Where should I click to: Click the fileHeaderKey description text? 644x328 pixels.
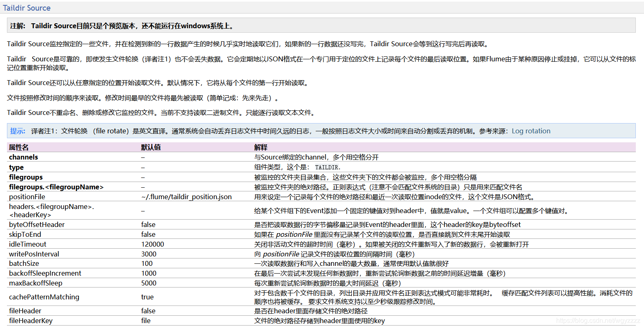click(320, 321)
